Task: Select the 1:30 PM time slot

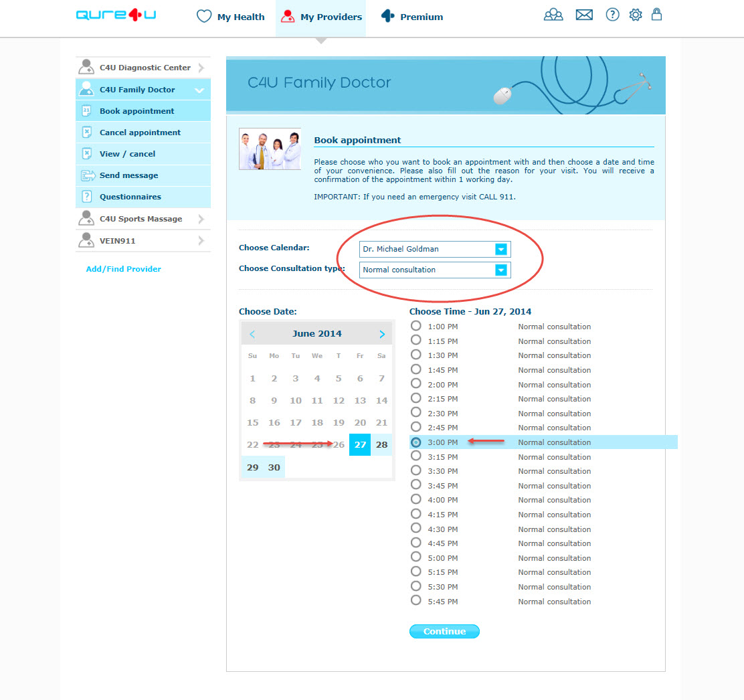Action: (416, 355)
